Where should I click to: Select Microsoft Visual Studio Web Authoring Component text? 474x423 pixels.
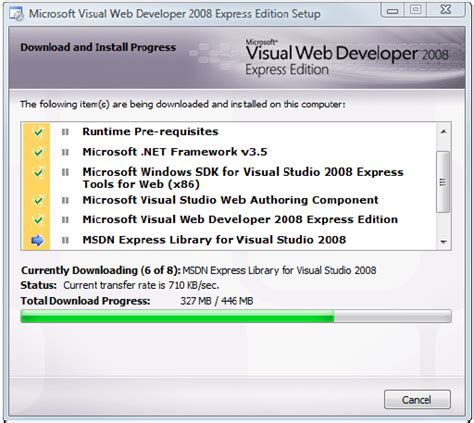[x=230, y=200]
